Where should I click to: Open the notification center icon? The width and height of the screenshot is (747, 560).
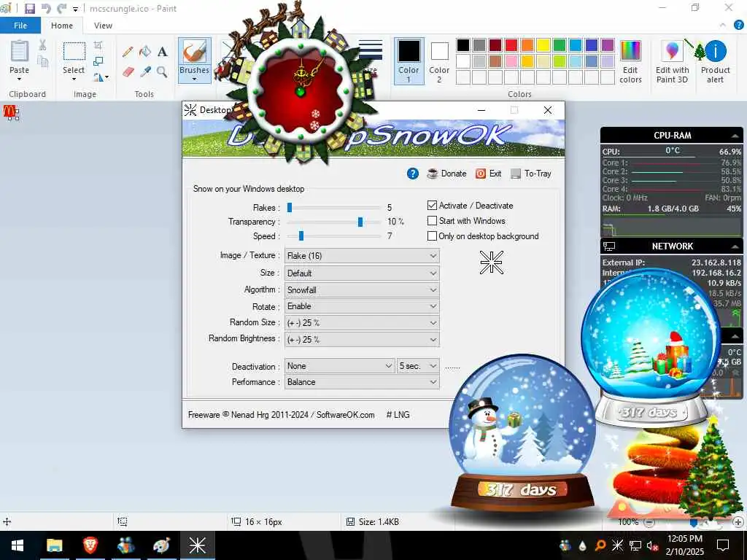(x=723, y=545)
